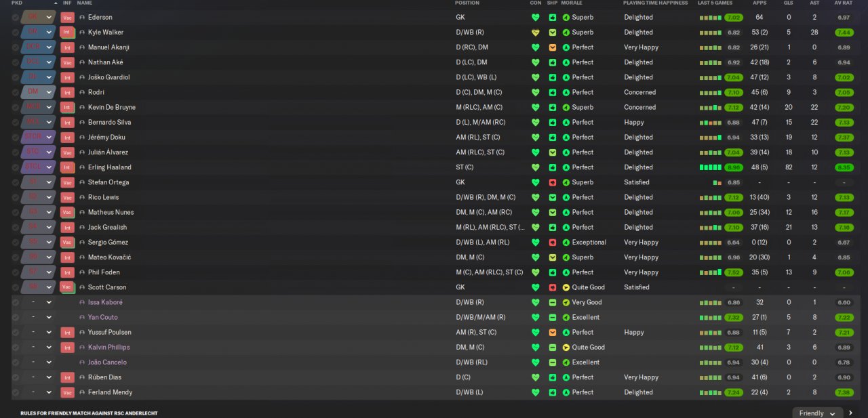Click Kyle Walker's yellow condition heart icon
Image resolution: width=868 pixels, height=418 pixels.
(x=535, y=33)
